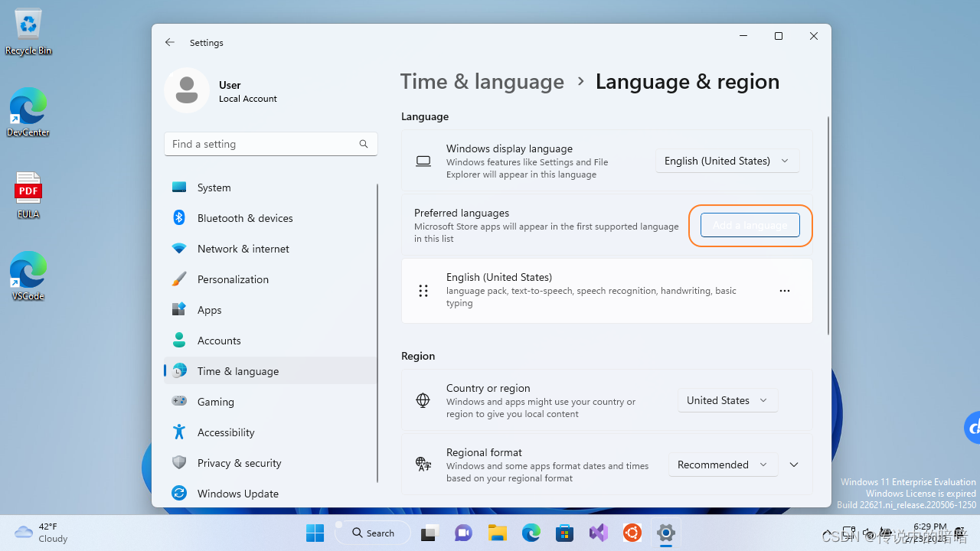Click Time & language breadcrumb link
This screenshot has height=551, width=980.
482,81
